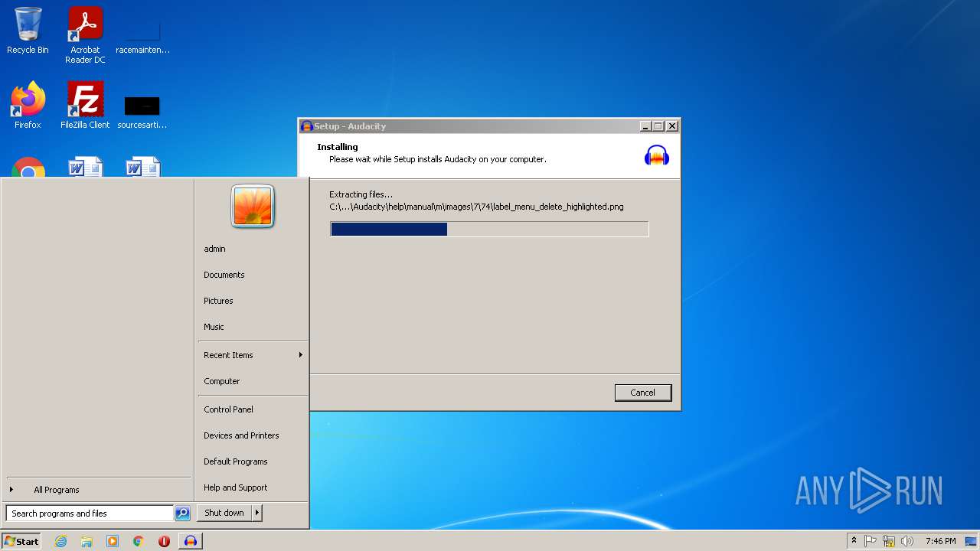
Task: Click the installation progress bar
Action: pyautogui.click(x=489, y=229)
